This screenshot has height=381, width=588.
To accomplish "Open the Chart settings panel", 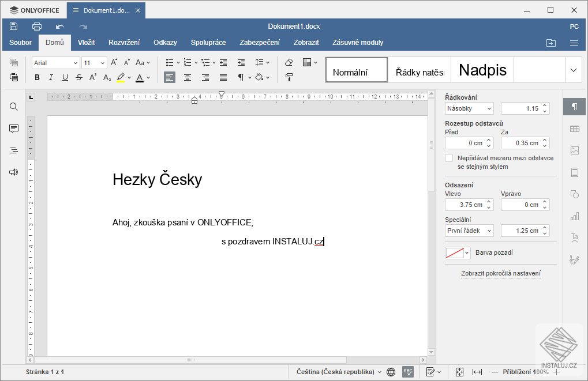I will tap(574, 216).
